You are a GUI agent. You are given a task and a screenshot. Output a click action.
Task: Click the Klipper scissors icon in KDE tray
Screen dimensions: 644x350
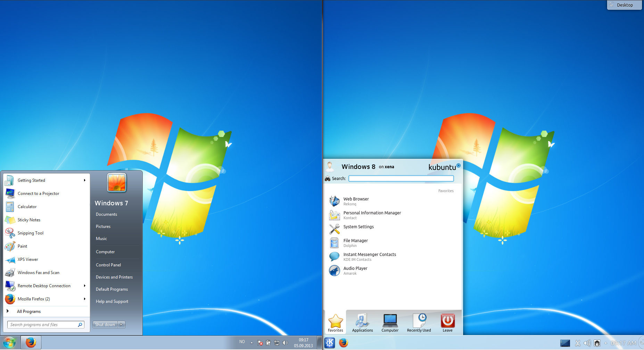(x=578, y=343)
